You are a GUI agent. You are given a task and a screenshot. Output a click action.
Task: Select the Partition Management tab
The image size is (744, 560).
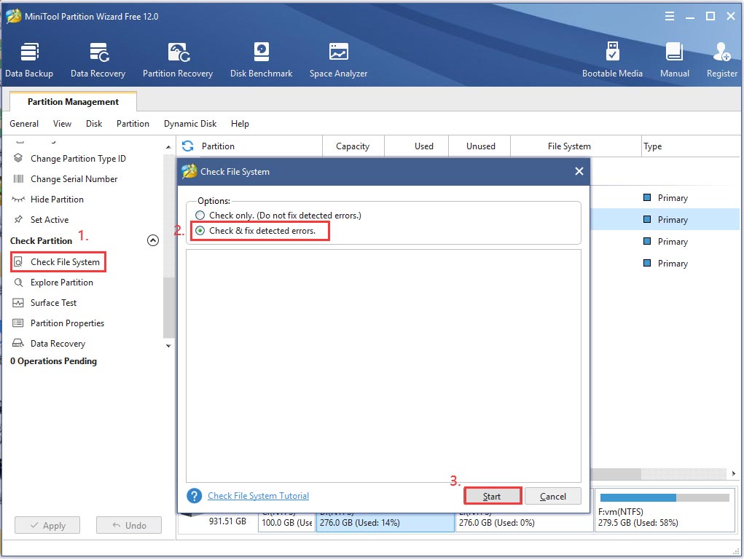[73, 101]
